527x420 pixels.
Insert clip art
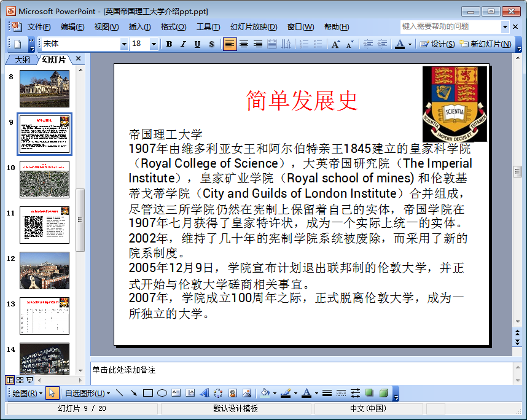(x=233, y=393)
